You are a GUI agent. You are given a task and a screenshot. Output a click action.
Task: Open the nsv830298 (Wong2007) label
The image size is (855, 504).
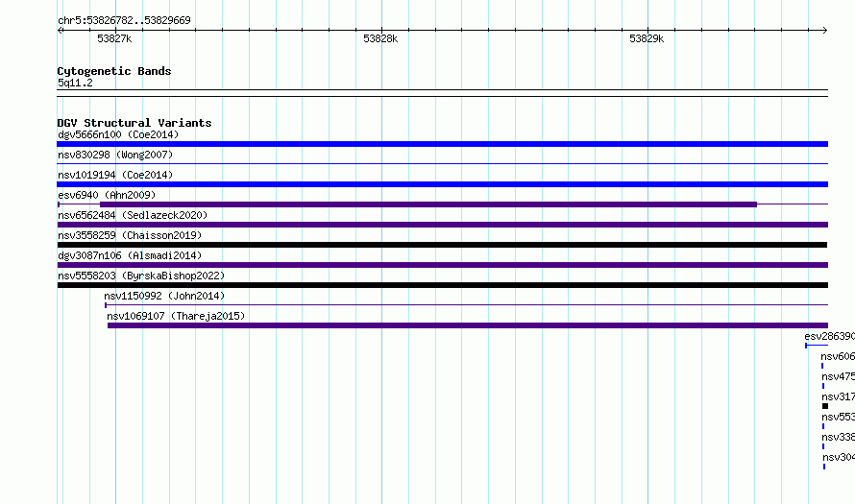(x=115, y=155)
